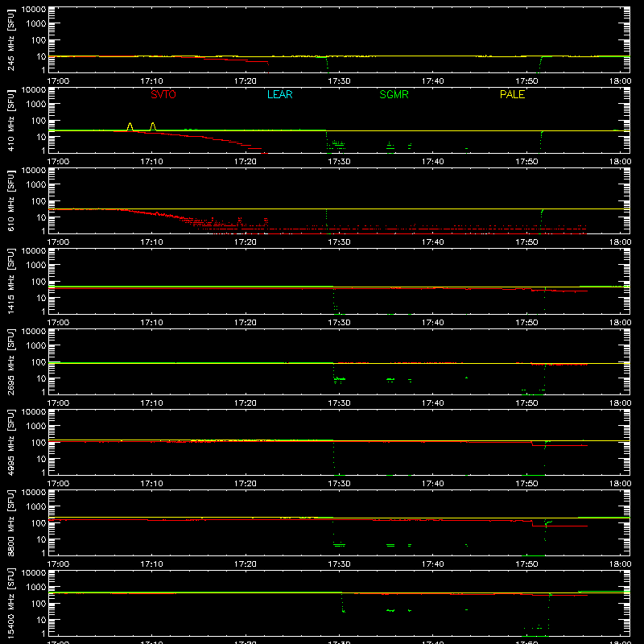644x644 pixels.
Task: Click 18:00 tick label under 610 MHz plot
Action: pyautogui.click(x=620, y=242)
